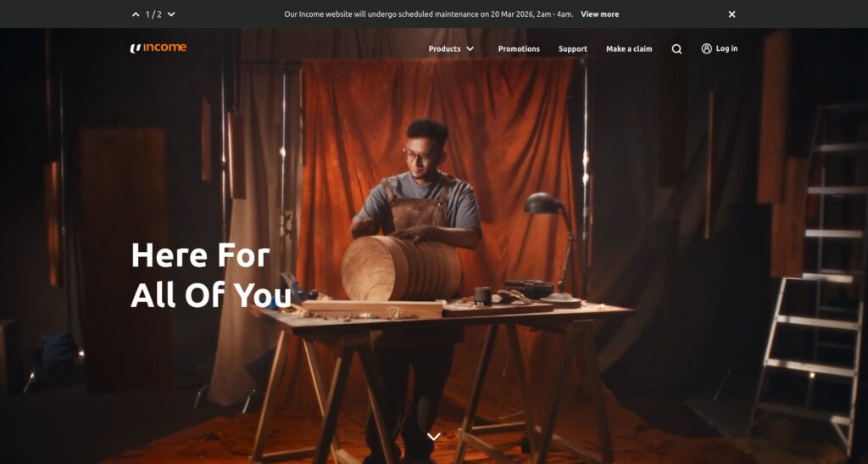The image size is (868, 464).
Task: Expand the Products dropdown chevron
Action: [x=470, y=48]
